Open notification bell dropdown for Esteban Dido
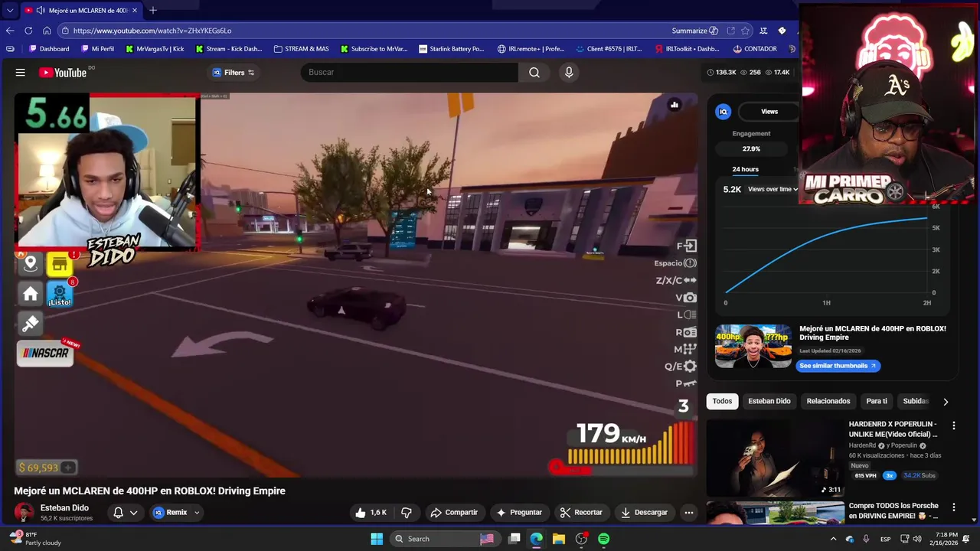This screenshot has height=551, width=980. tap(126, 513)
